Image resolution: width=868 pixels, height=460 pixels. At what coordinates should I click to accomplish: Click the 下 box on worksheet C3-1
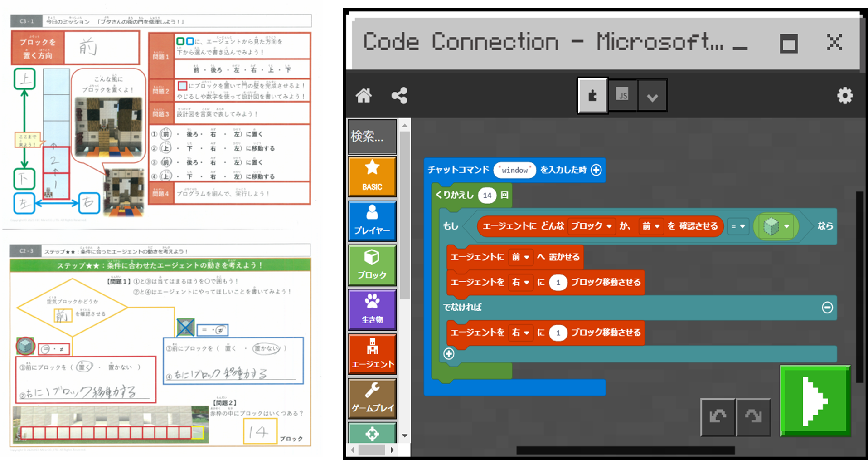pyautogui.click(x=24, y=179)
